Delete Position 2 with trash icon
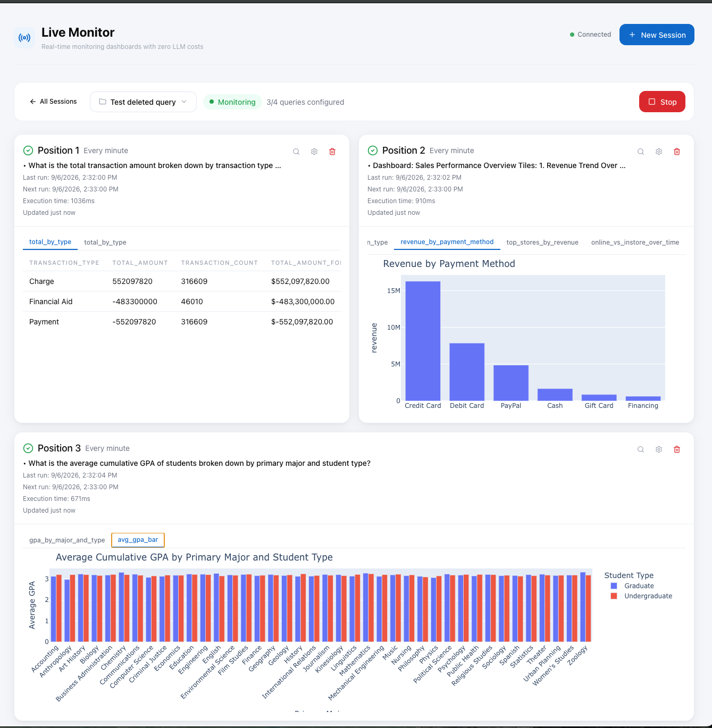The image size is (712, 728). coord(677,152)
